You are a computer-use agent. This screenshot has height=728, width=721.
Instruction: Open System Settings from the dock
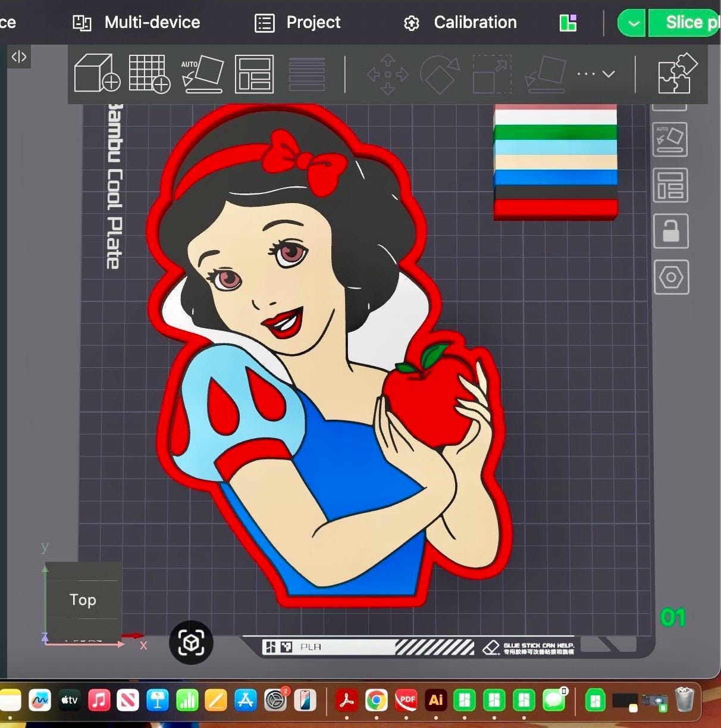(275, 701)
